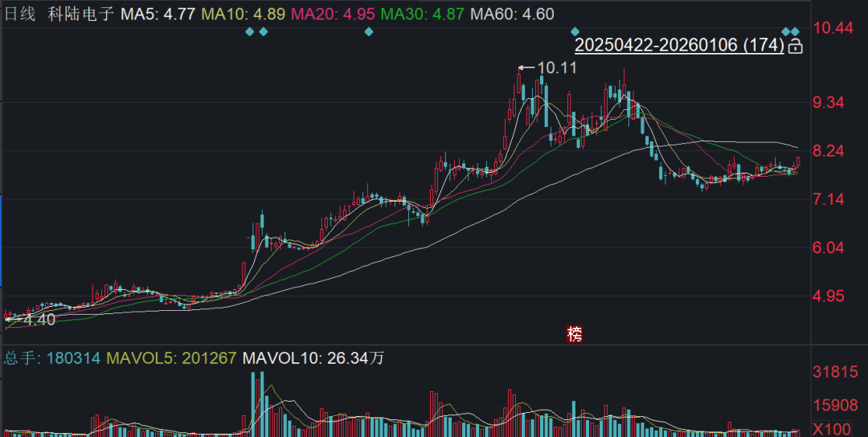
Task: Toggle the MA5 moving average label
Action: pyautogui.click(x=158, y=14)
